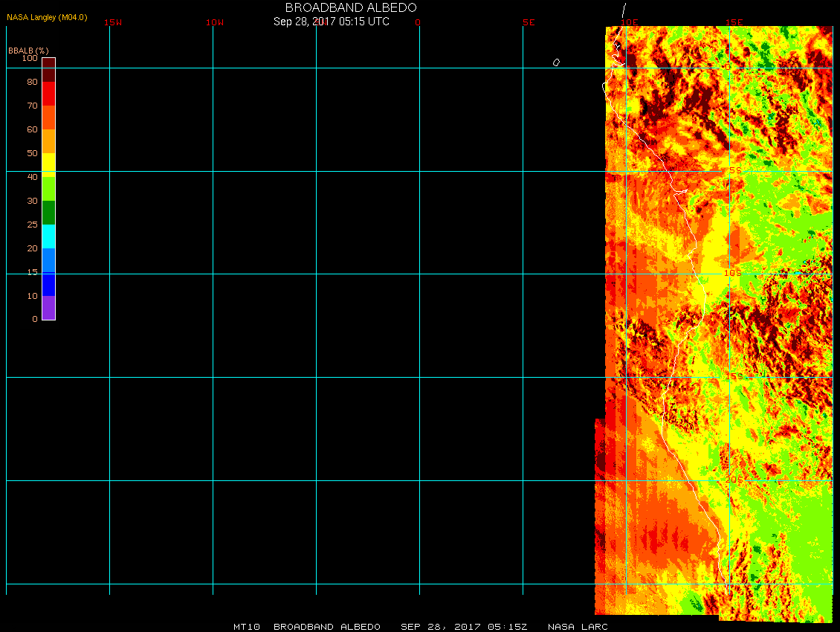Select the light green 30–40% legend swatch
The height and width of the screenshot is (632, 840).
[48, 189]
